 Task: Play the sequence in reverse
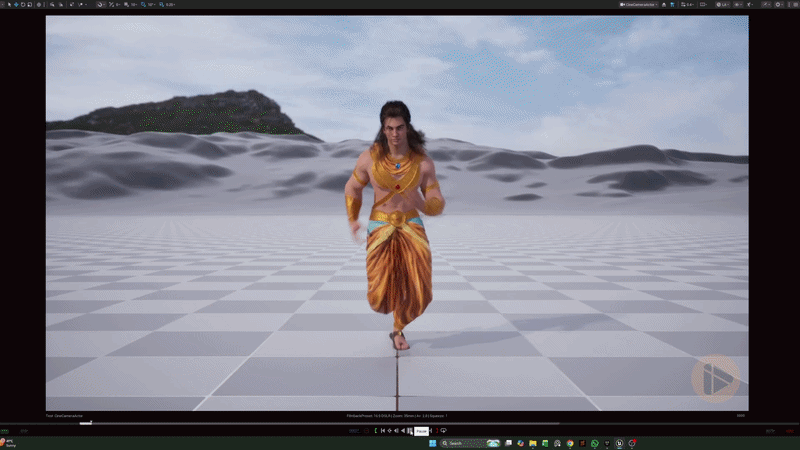pos(403,431)
